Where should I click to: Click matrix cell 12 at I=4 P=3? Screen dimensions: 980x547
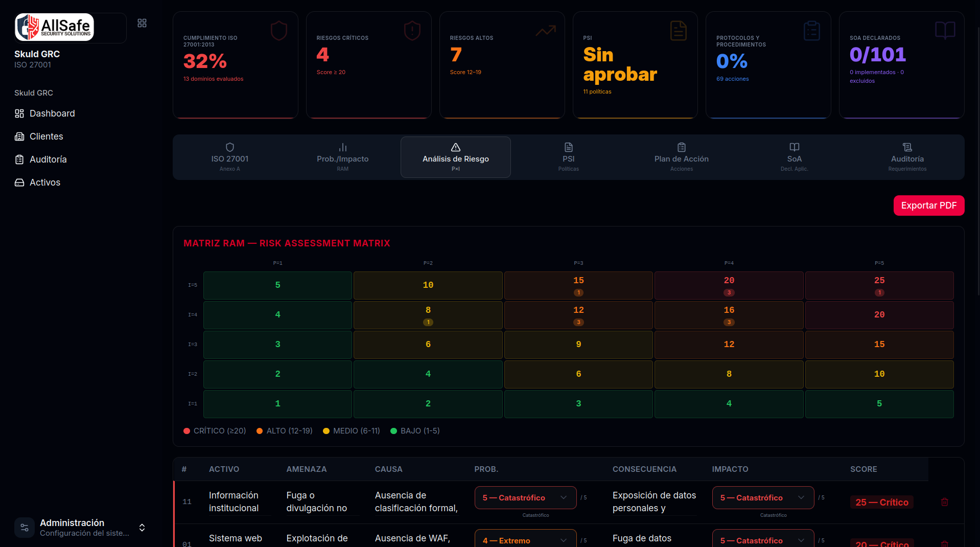(578, 315)
